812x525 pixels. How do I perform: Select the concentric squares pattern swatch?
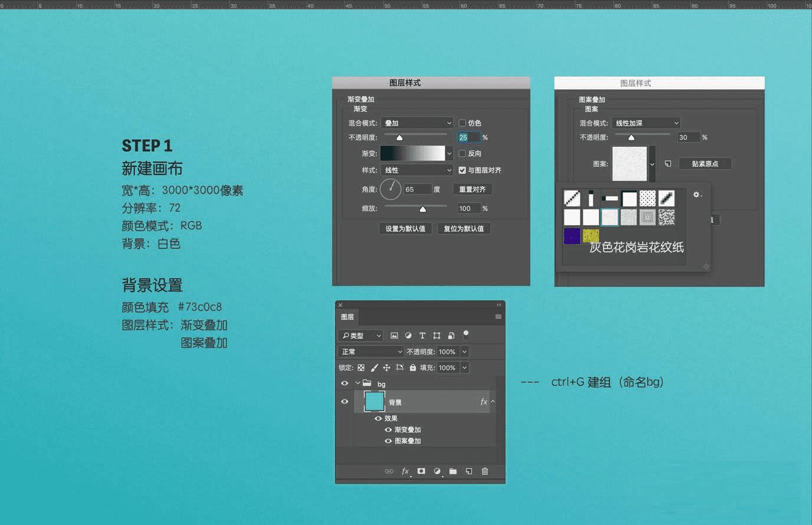pos(647,217)
